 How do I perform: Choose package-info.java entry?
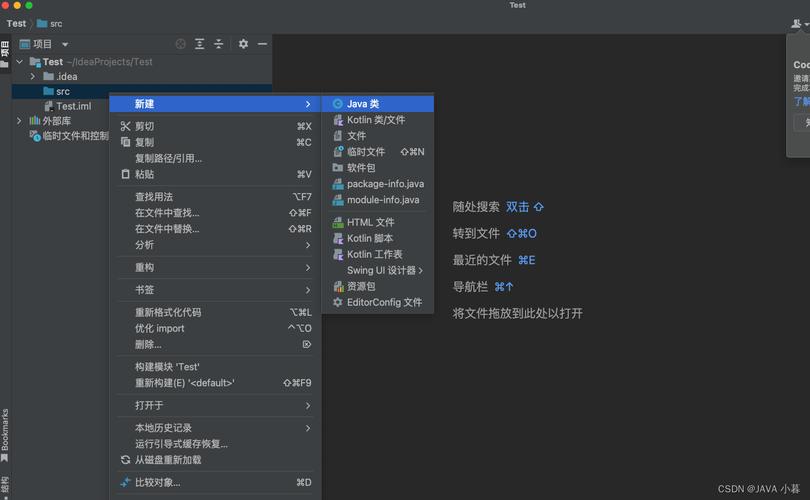pos(378,184)
